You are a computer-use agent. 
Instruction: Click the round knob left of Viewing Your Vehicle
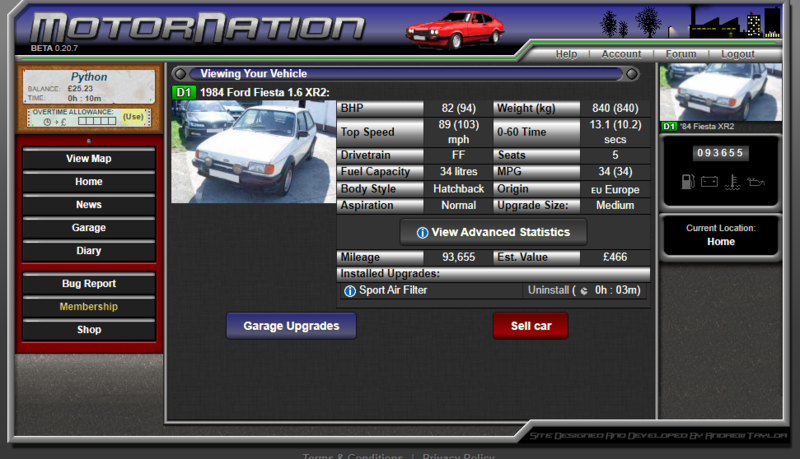coord(179,74)
